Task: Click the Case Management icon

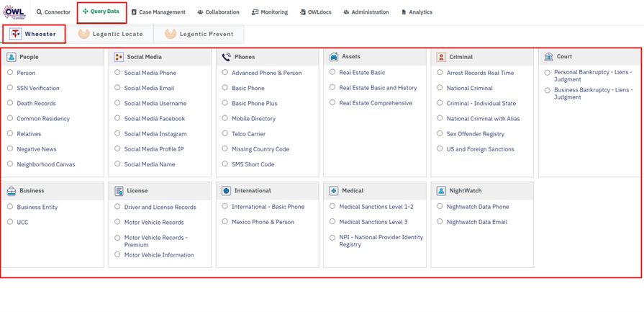Action: pos(134,12)
